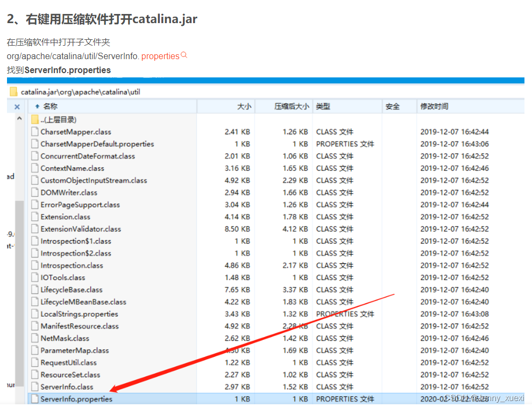Select the ..(上层目录) row text

pos(58,120)
